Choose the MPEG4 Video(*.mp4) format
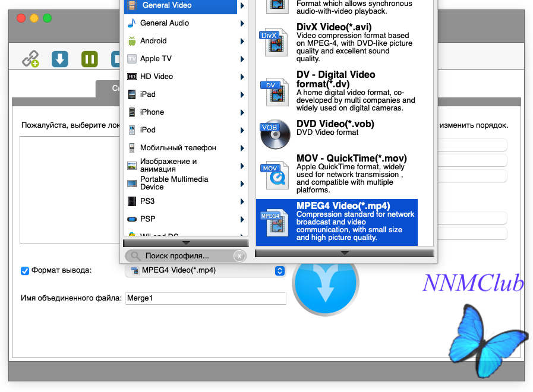The width and height of the screenshot is (533, 392). [337, 222]
